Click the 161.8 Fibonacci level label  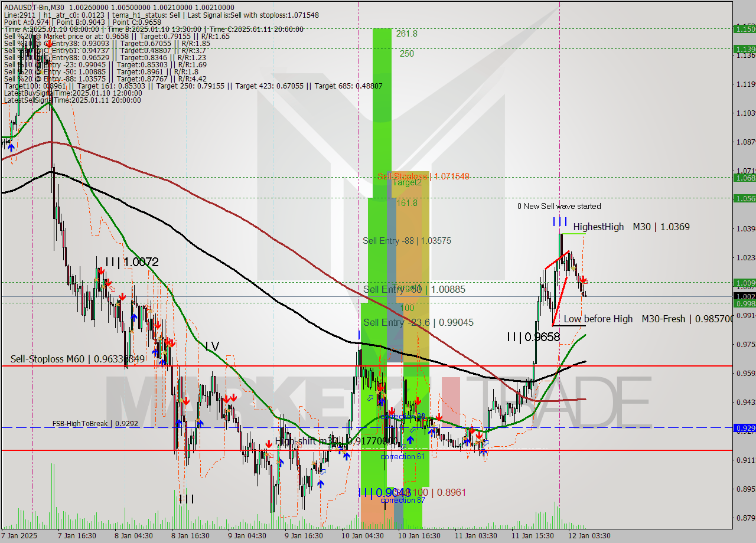407,203
